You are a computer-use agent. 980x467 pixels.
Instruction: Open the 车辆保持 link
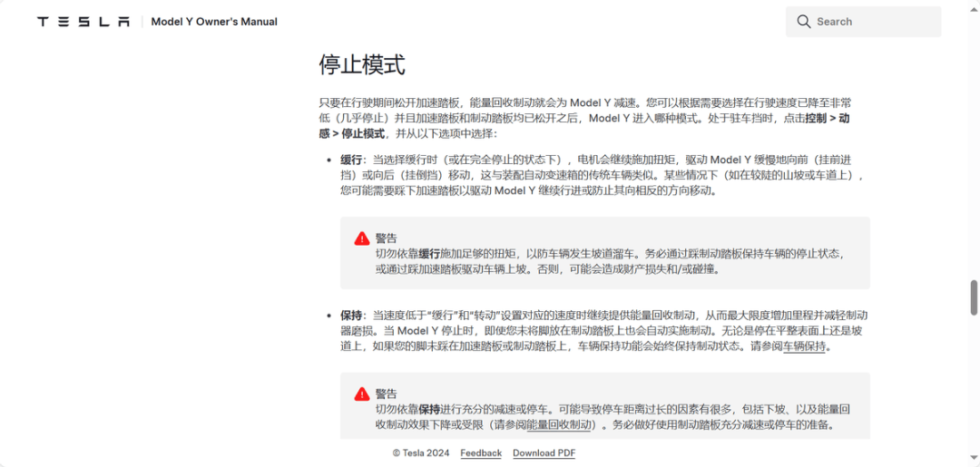click(x=804, y=346)
